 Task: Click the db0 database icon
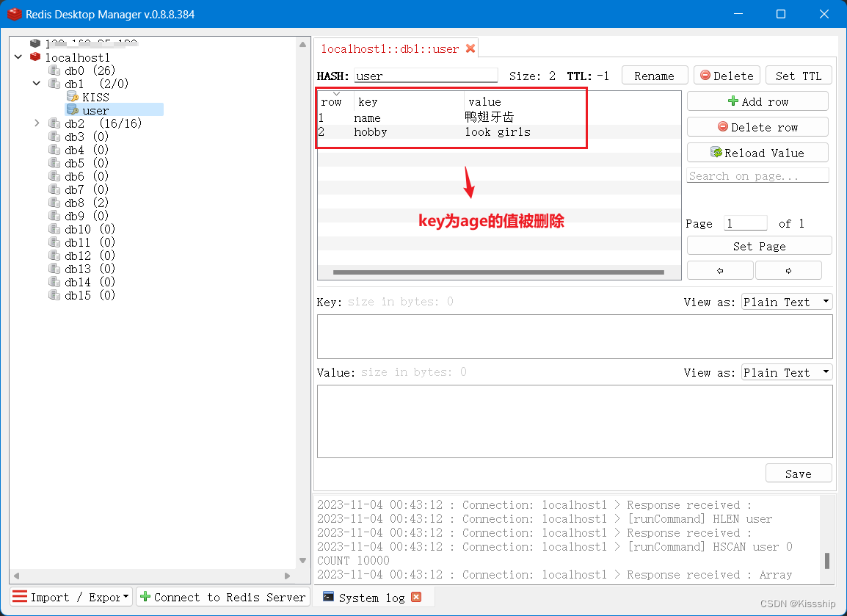54,70
